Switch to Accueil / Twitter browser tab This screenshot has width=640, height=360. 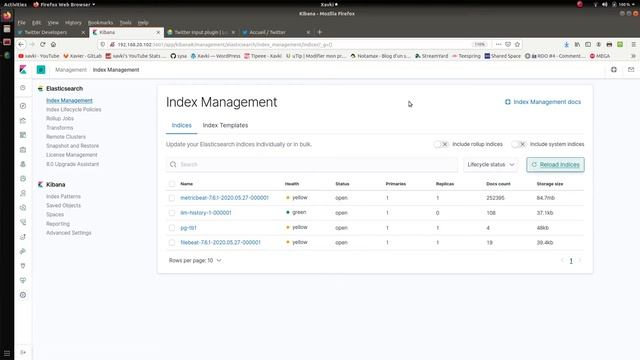click(276, 32)
